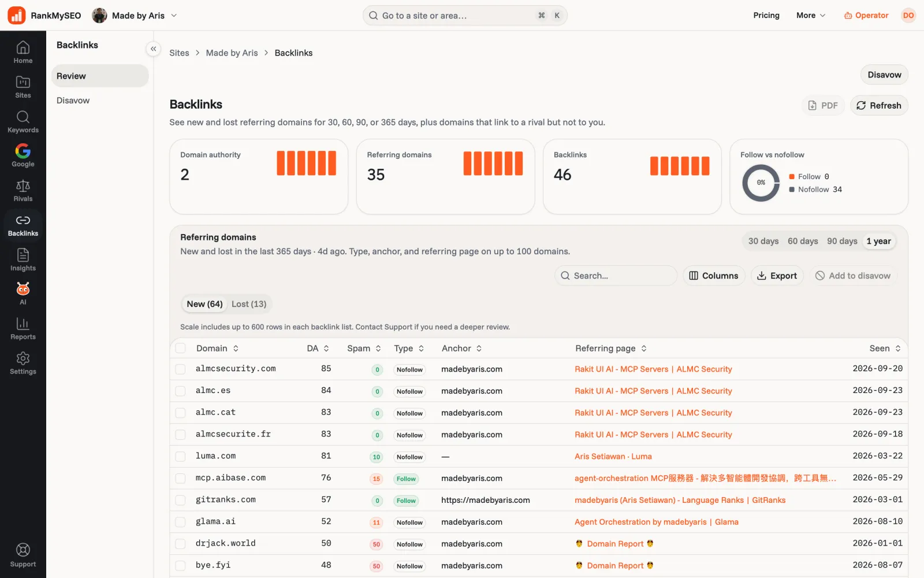Show the New (64) domains tab

(x=204, y=304)
